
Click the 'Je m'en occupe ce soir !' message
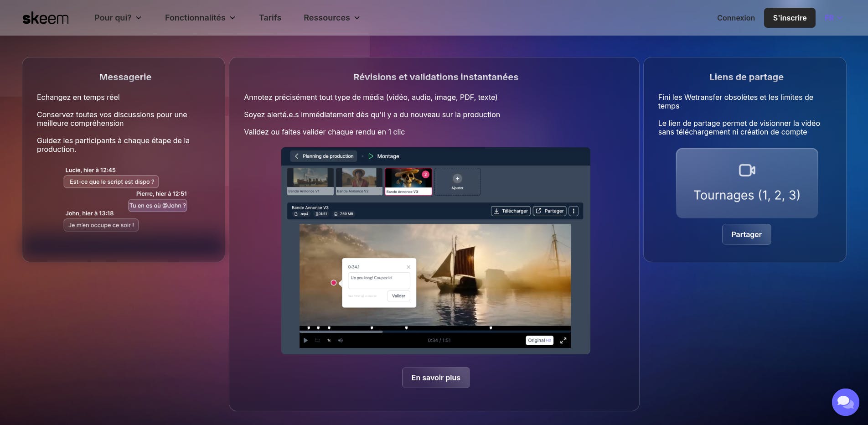[x=101, y=225]
